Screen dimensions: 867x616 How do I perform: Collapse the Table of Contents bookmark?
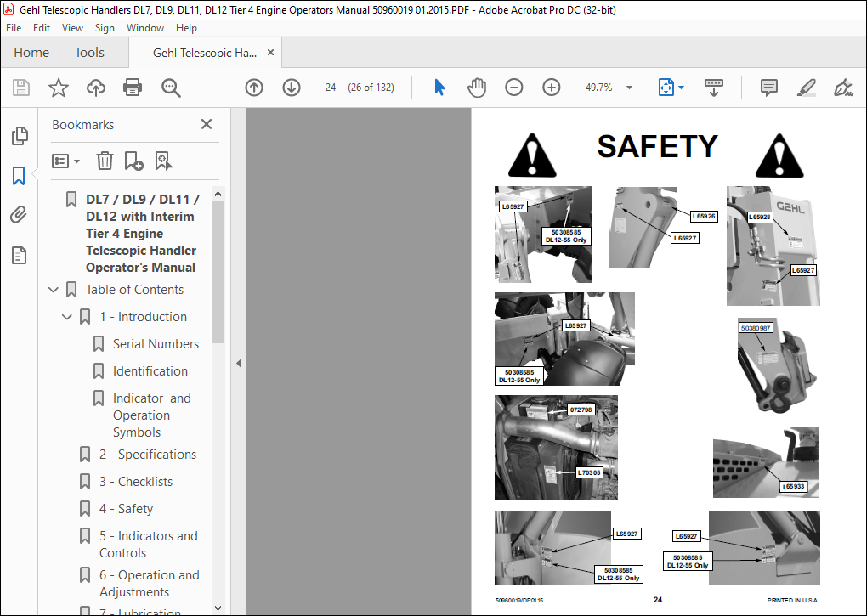click(54, 290)
